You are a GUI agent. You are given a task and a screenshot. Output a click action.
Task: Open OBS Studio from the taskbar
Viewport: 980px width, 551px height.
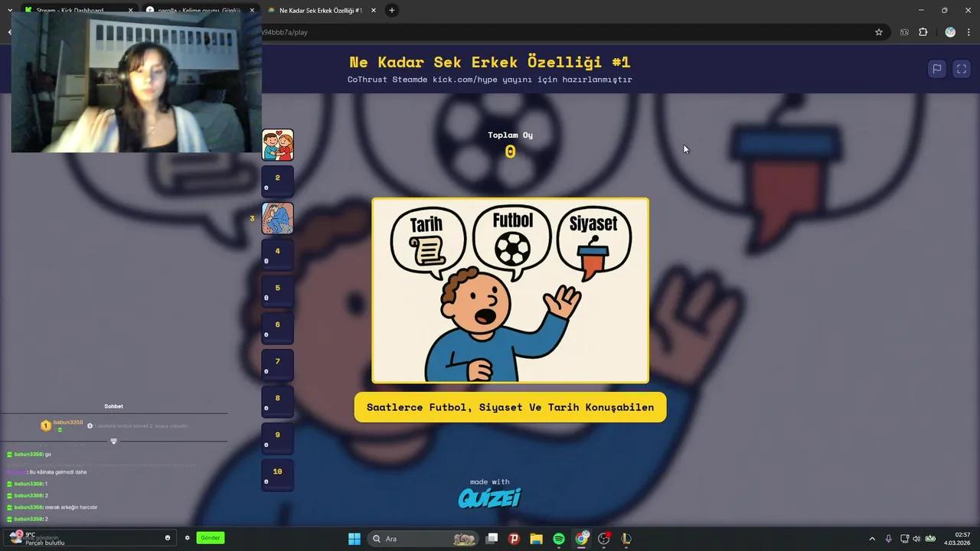pyautogui.click(x=604, y=539)
